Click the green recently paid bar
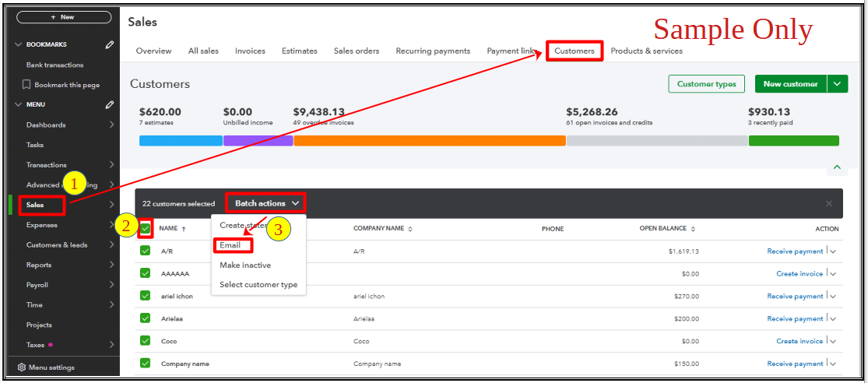The height and width of the screenshot is (383, 868). pyautogui.click(x=794, y=141)
